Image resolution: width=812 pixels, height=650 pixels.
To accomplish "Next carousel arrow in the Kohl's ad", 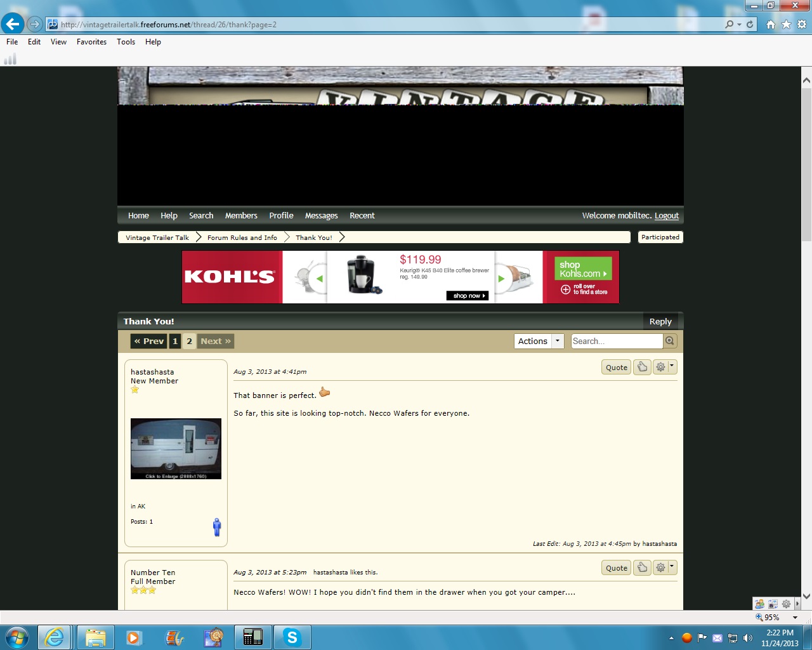I will tap(501, 278).
